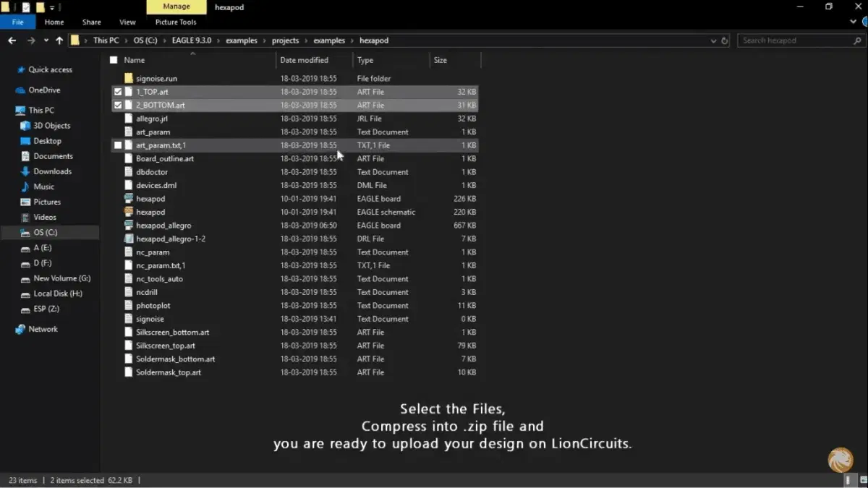Switch to the Share tab

pos(92,22)
